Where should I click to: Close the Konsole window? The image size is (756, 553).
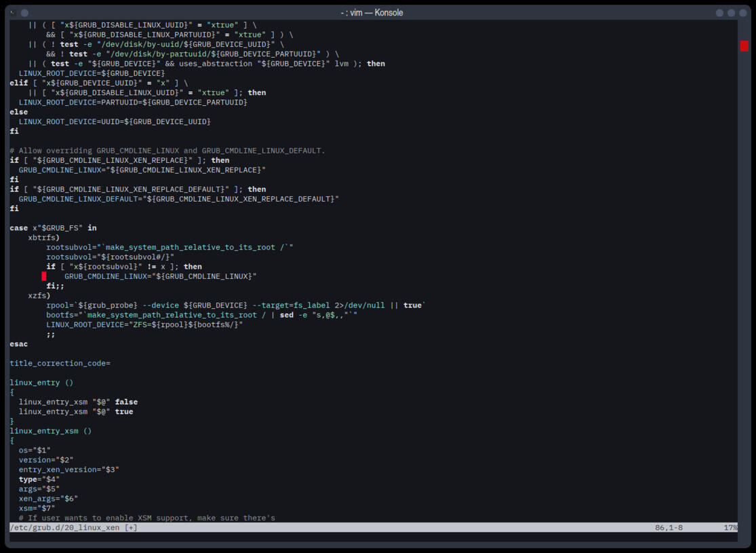coord(743,13)
